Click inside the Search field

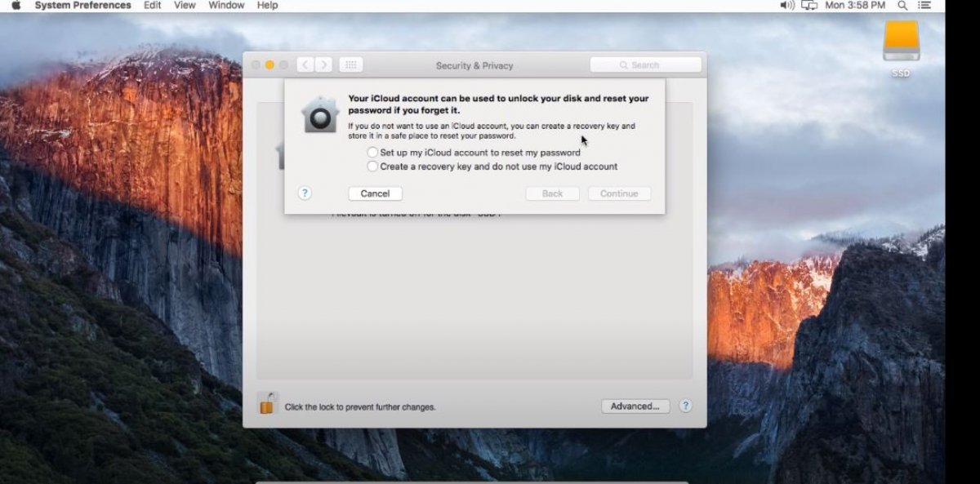[645, 64]
